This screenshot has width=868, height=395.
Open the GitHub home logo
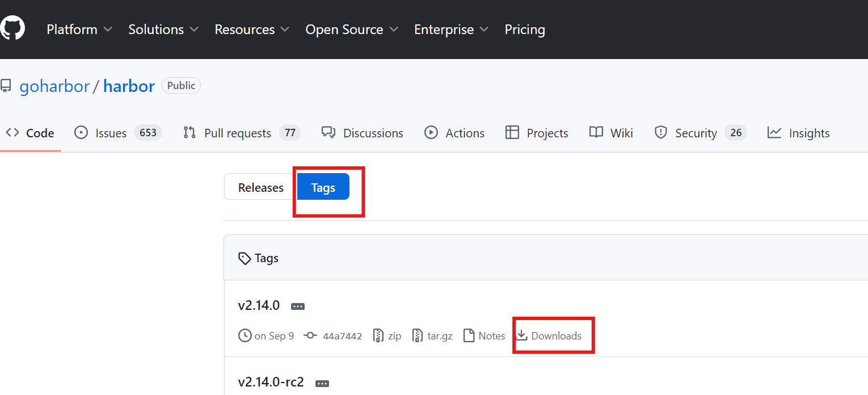tap(12, 28)
